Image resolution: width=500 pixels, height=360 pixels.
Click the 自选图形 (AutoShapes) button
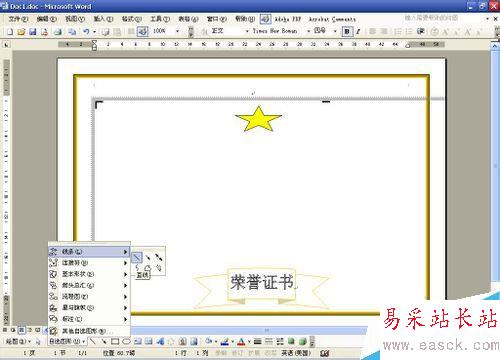click(x=67, y=342)
